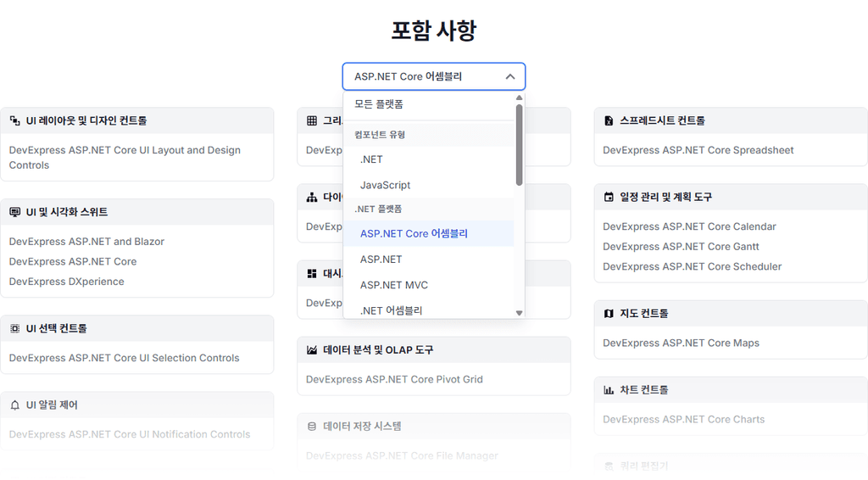
Task: Open DevExpress ASP.NET Core Spreadsheet link
Action: coord(698,150)
